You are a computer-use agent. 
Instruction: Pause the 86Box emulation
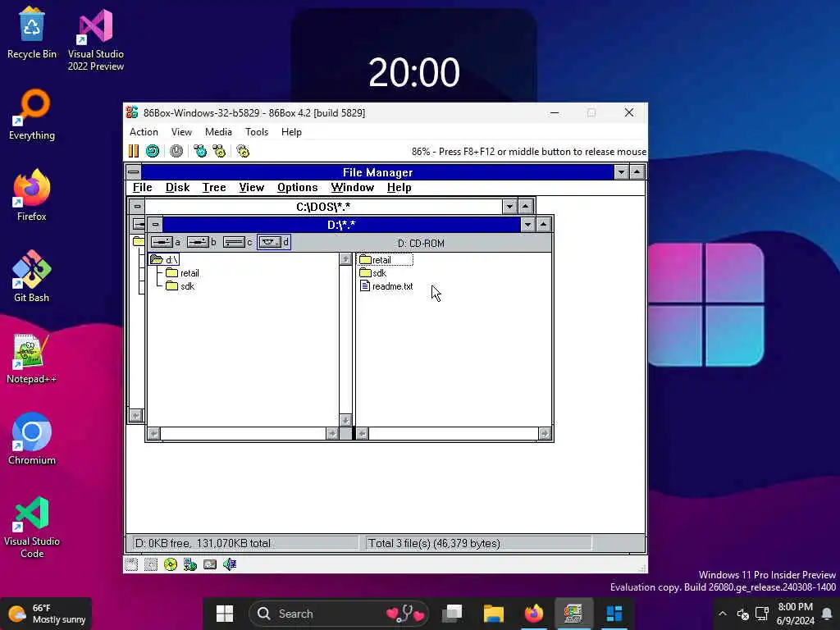tap(134, 151)
